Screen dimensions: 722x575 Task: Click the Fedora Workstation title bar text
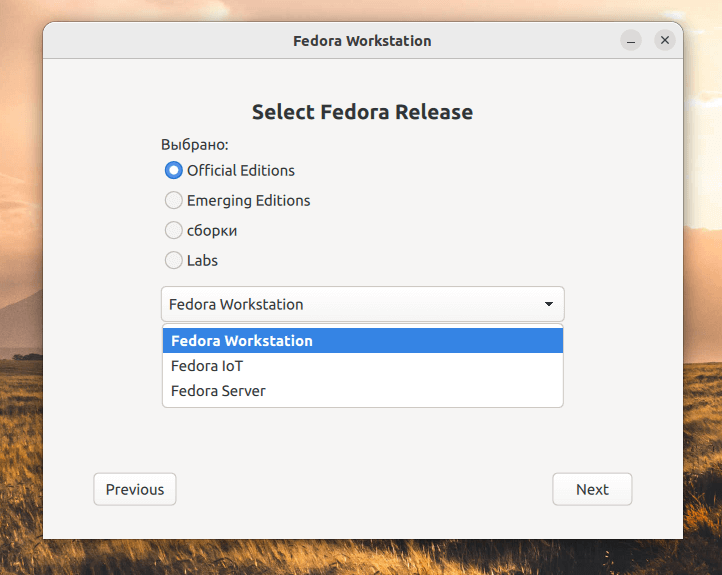[362, 41]
